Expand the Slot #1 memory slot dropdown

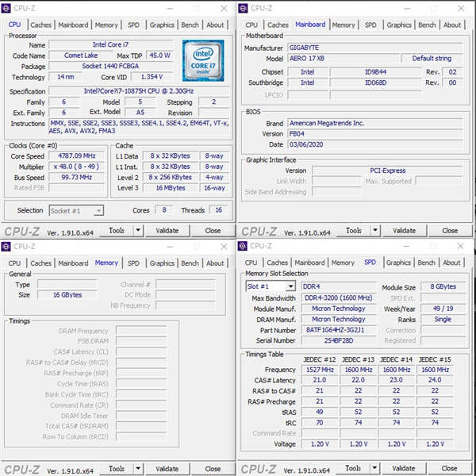[x=290, y=286]
